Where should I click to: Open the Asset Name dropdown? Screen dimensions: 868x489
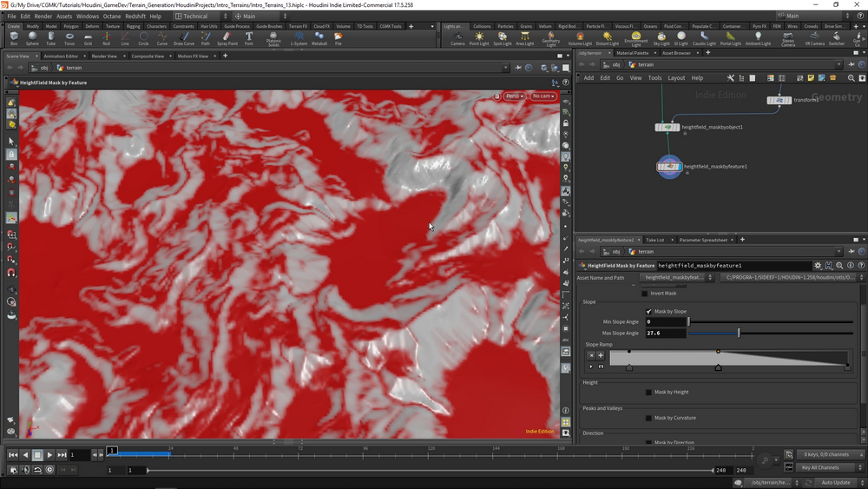tap(677, 277)
